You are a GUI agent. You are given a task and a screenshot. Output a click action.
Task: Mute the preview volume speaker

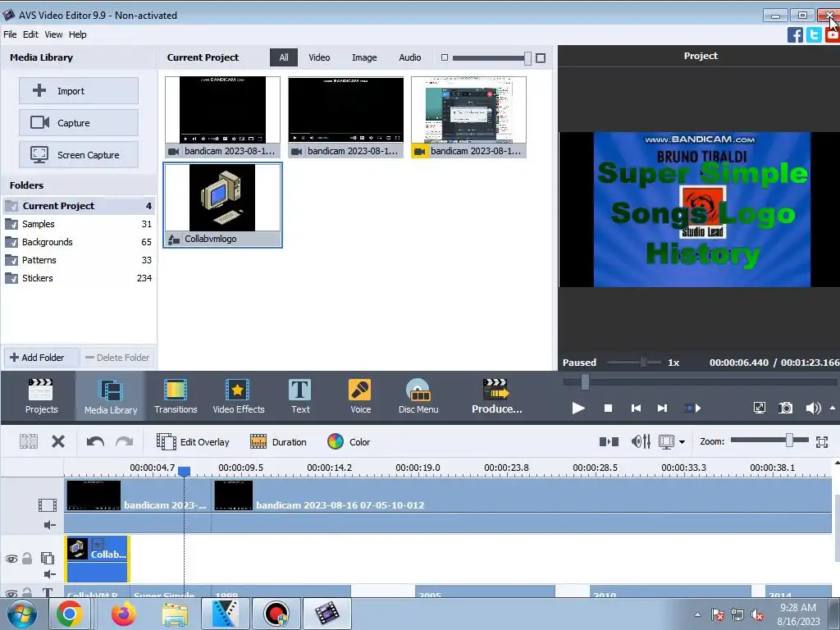813,409
